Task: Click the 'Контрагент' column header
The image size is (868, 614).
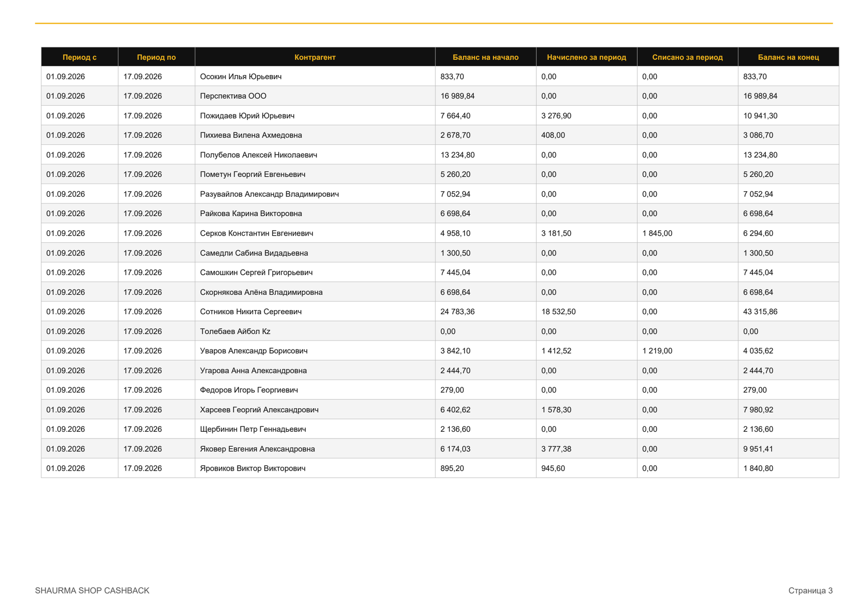Action: [315, 57]
